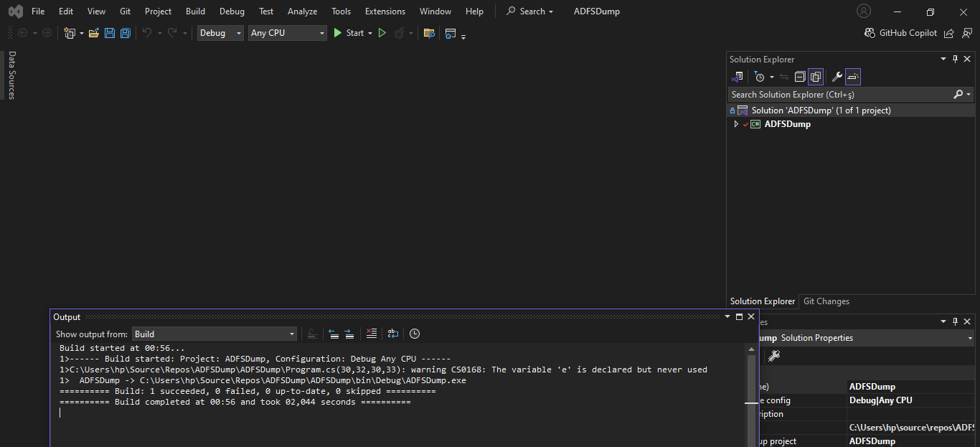Go to previous message in Output
Viewport: 980px width, 447px height.
[x=334, y=334]
